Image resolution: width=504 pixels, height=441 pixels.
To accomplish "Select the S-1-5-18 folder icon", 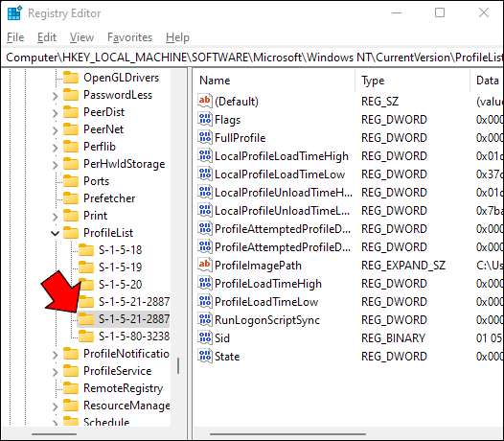I will 86,250.
